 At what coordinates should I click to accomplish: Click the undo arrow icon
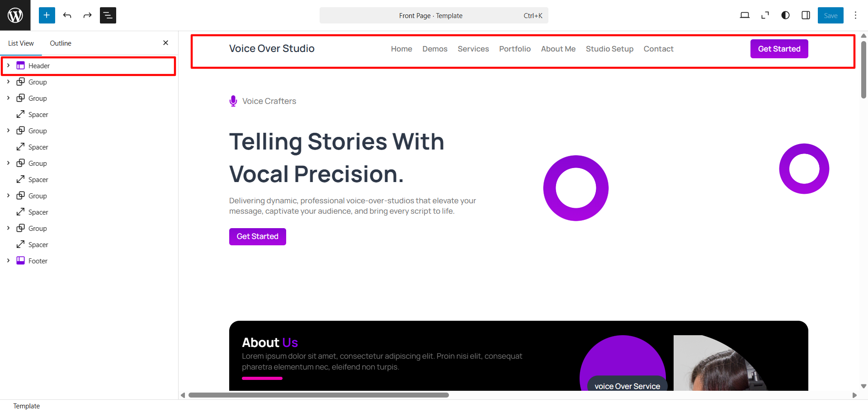click(x=67, y=15)
